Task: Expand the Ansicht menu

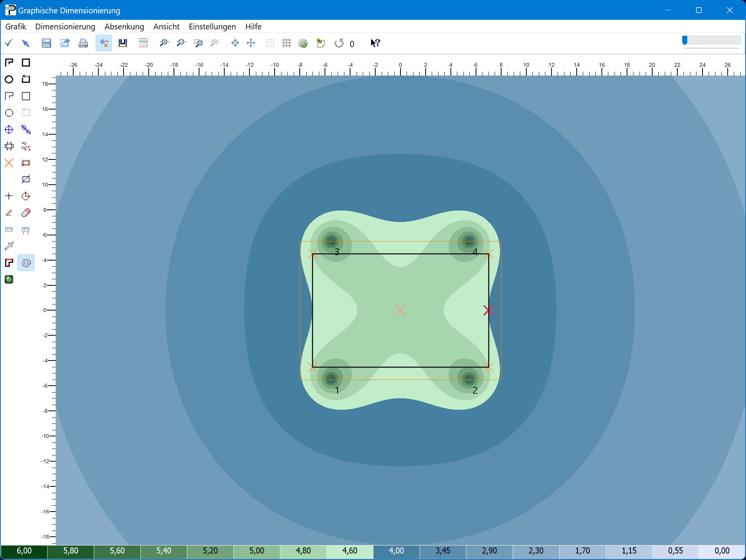Action: [x=166, y=27]
